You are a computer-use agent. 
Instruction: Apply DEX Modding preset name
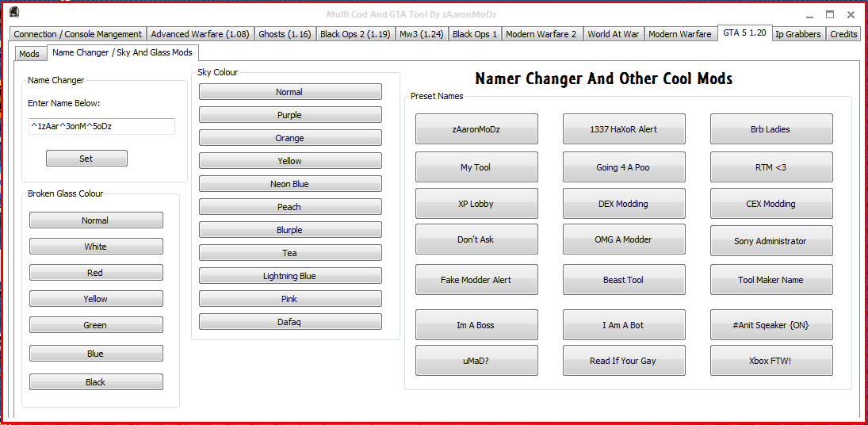coord(624,204)
